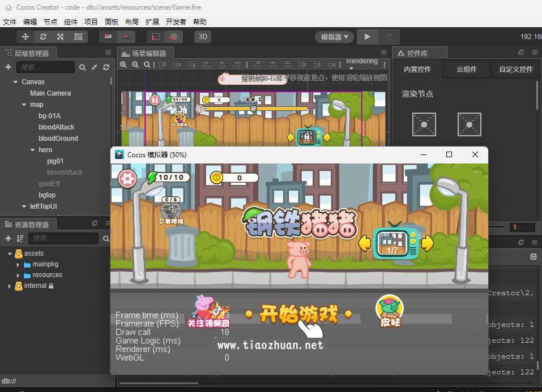Open the 项目 menu
Viewport: 542px width, 392px height.
91,21
